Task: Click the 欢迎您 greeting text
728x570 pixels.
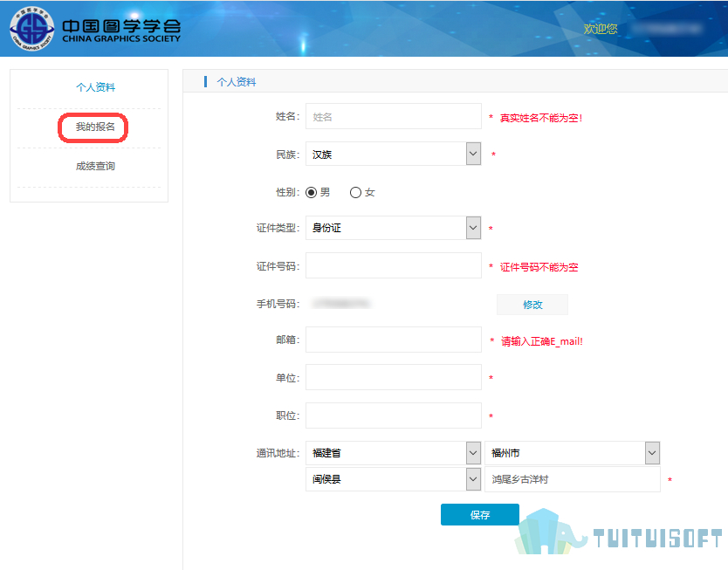Action: (x=601, y=29)
